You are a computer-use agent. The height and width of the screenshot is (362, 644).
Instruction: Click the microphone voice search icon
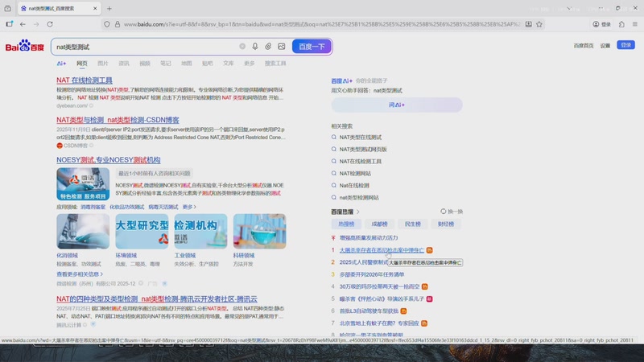[255, 47]
